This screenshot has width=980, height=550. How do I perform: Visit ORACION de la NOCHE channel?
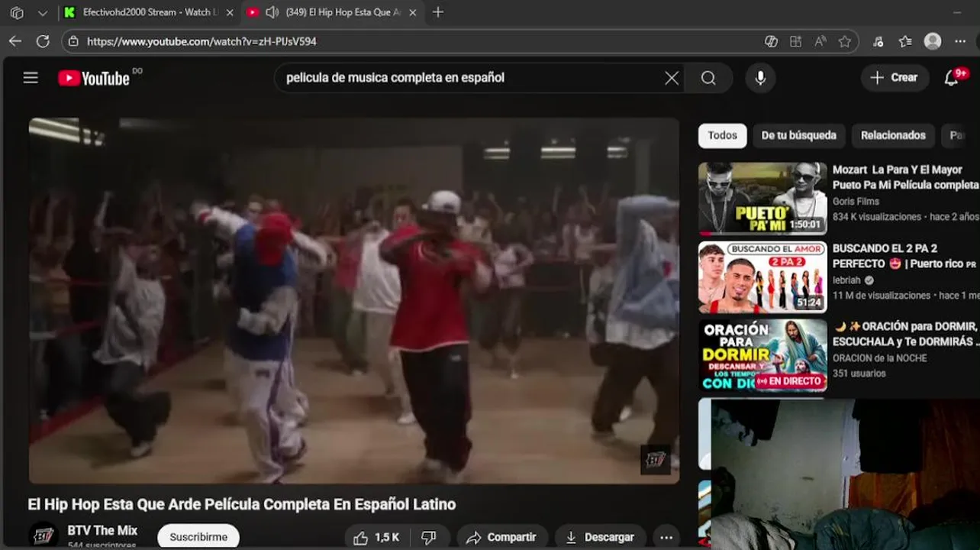click(x=879, y=358)
